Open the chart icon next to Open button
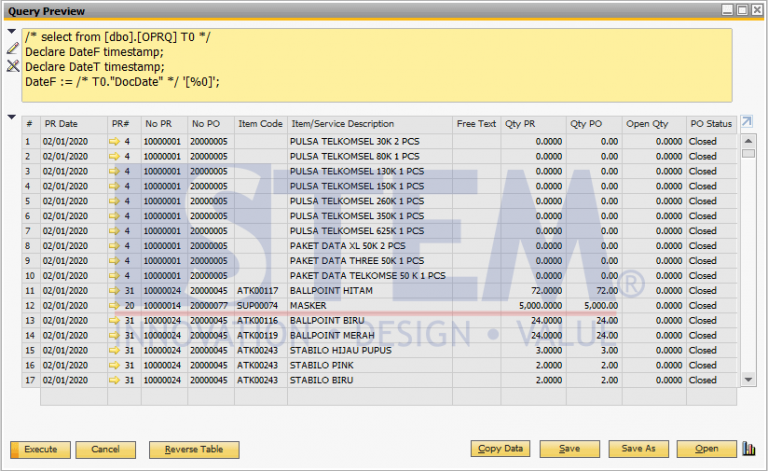The height and width of the screenshot is (471, 768). tap(748, 448)
